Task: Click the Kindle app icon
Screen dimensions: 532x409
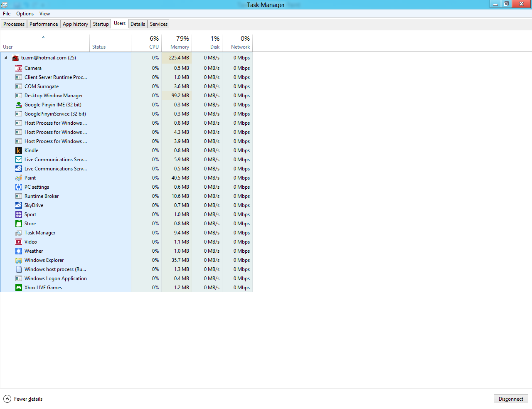Action: [x=19, y=150]
